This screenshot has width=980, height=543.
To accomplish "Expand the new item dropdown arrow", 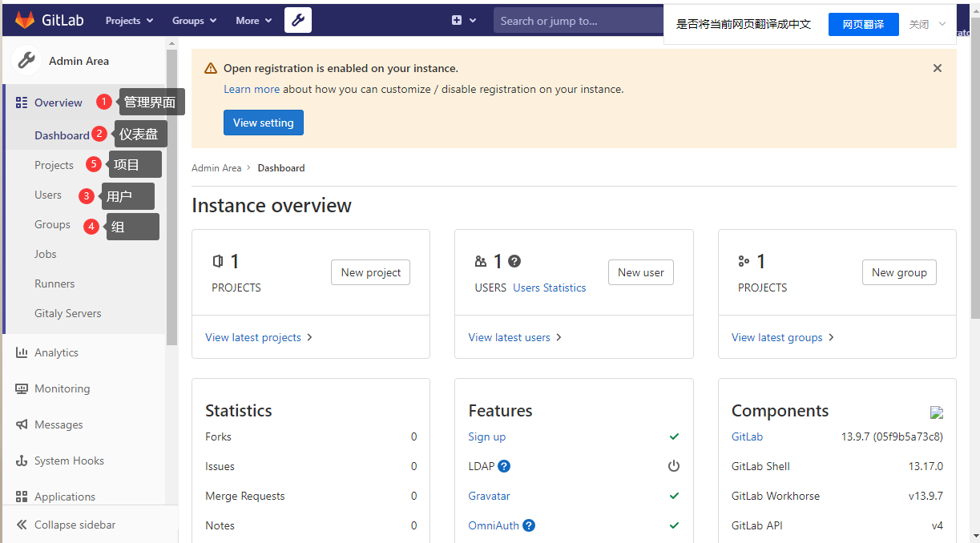I will 473,21.
